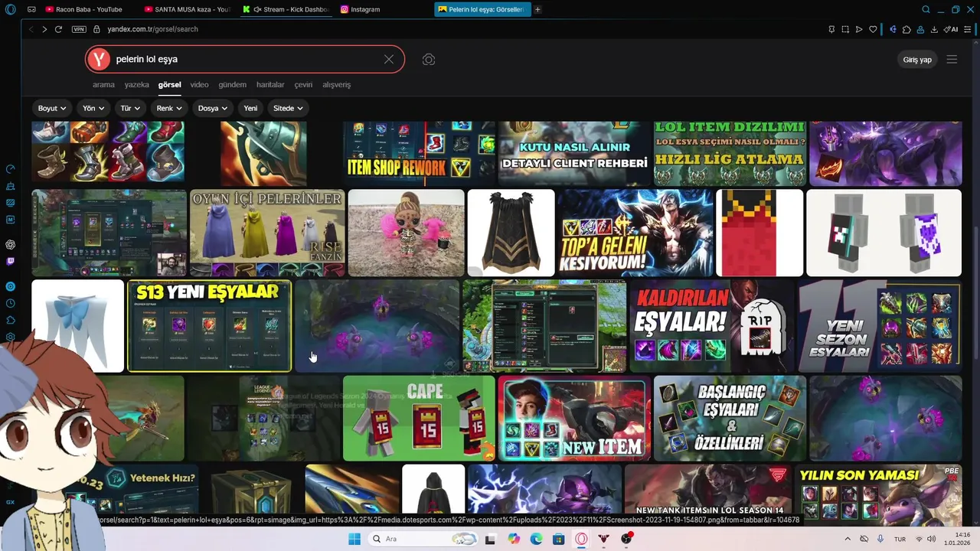Go back to previous page
980x551 pixels.
pyautogui.click(x=31, y=29)
